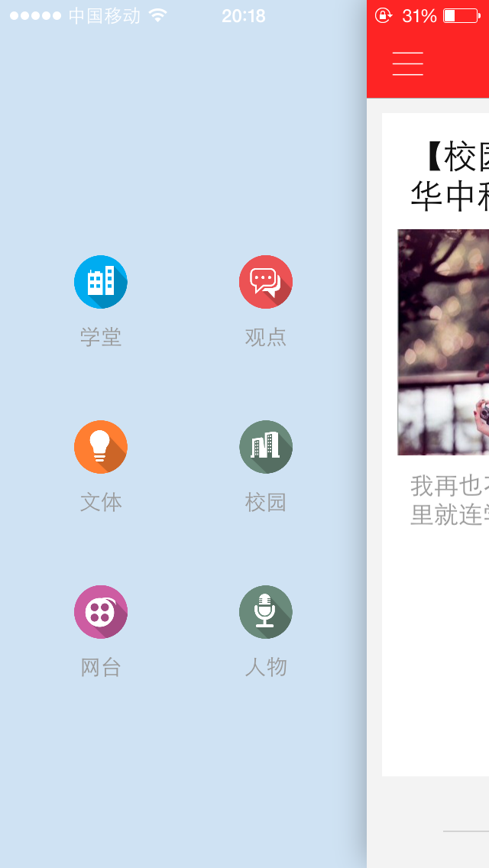This screenshot has height=868, width=489.
Task: Tap the article photo thumbnail
Action: click(x=443, y=342)
